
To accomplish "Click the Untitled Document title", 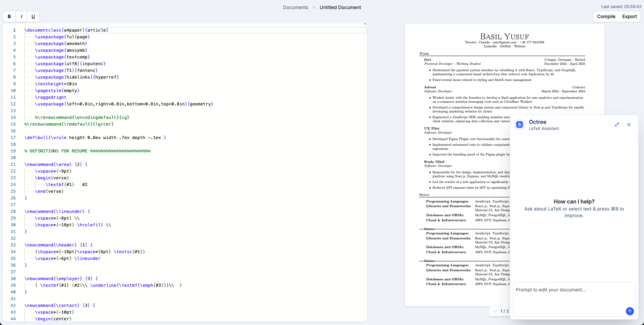I will [340, 7].
